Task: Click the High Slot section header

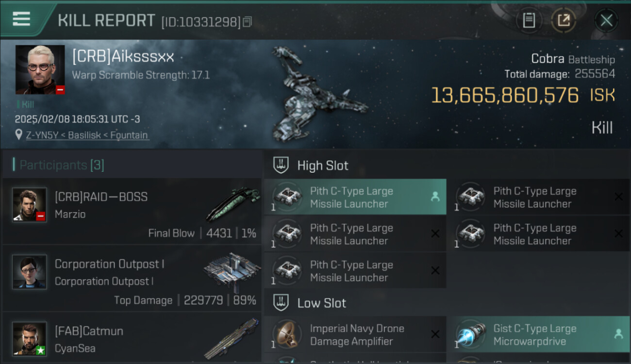Action: [x=322, y=165]
